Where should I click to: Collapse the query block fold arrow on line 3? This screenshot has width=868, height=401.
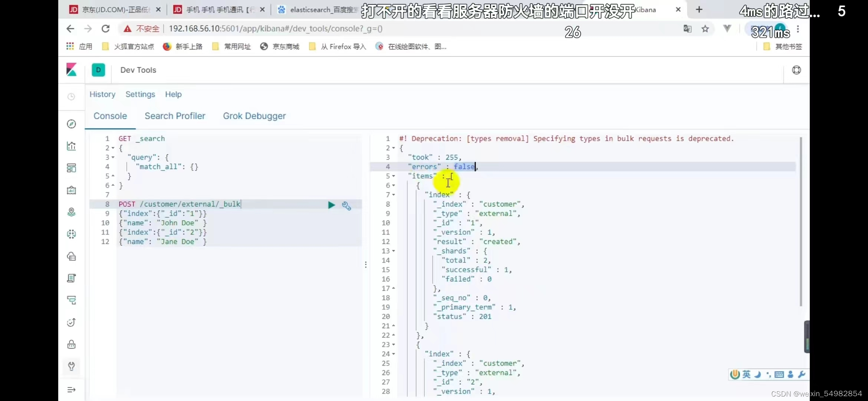(x=113, y=157)
